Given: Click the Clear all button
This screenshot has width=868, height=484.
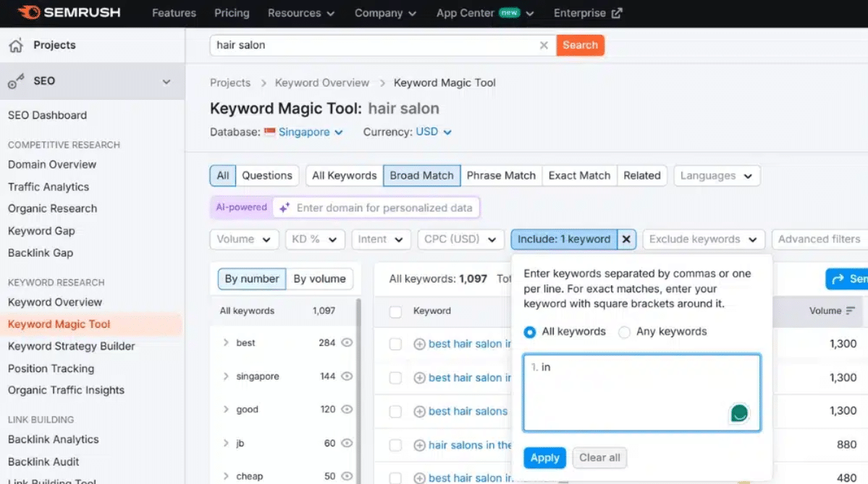Looking at the screenshot, I should click(599, 458).
